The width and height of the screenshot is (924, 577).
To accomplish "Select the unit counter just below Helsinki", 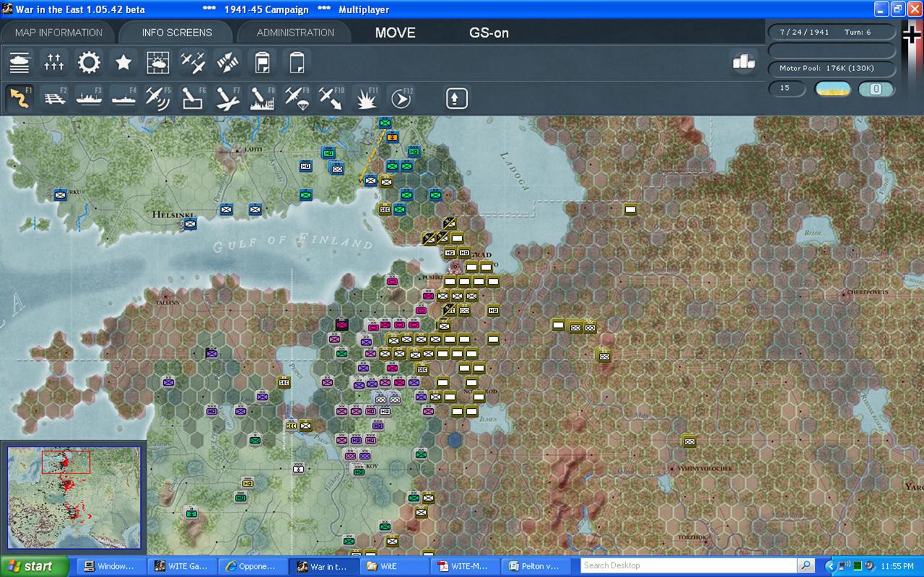I will point(190,224).
